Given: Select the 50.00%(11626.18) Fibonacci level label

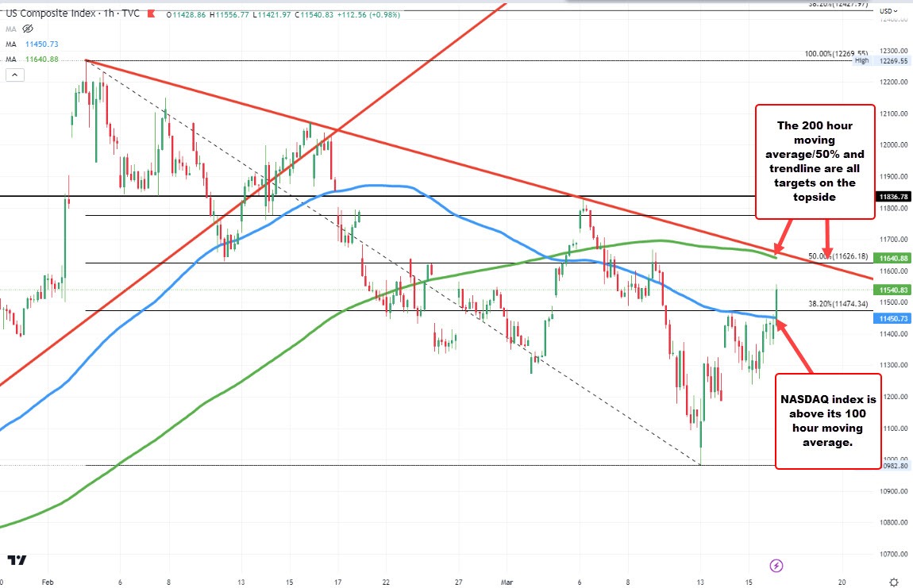Looking at the screenshot, I should point(838,256).
